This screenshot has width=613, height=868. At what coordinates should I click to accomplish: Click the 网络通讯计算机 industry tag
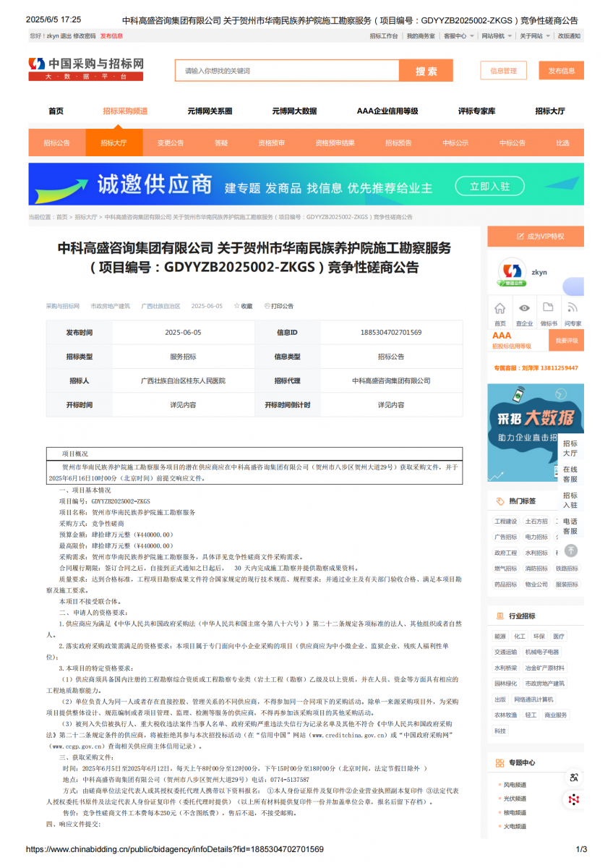click(533, 699)
